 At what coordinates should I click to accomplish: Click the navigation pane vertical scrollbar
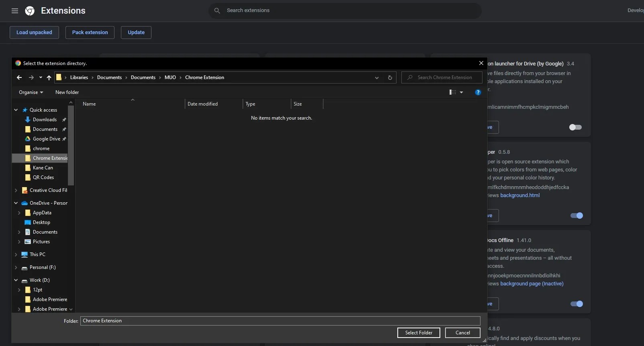[71, 145]
